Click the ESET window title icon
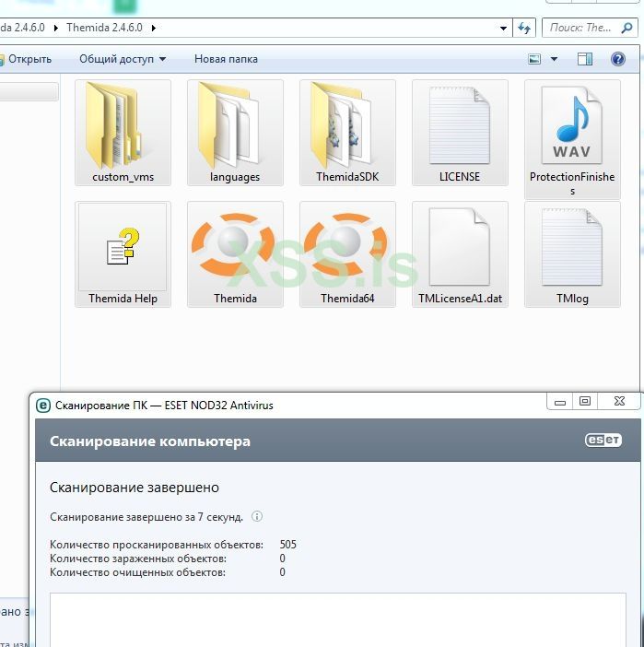Viewport: 644px width, 647px height. [43, 406]
